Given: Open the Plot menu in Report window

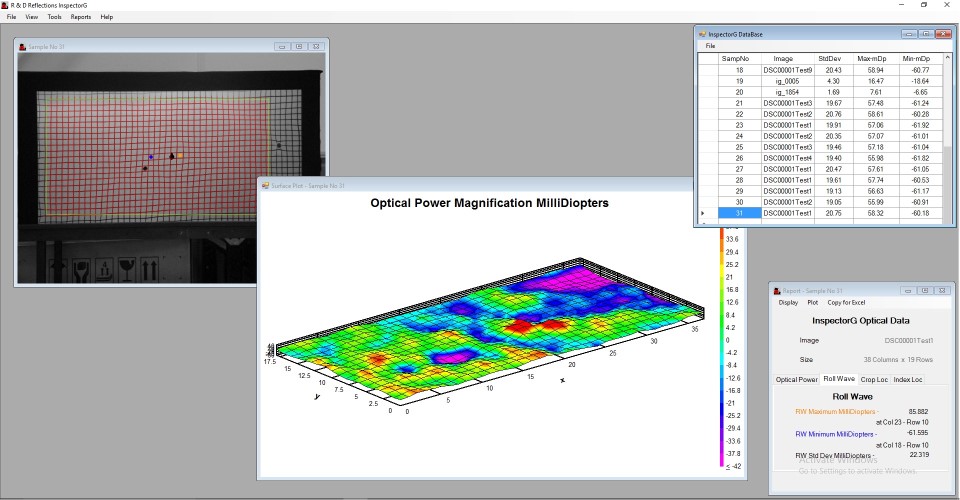Looking at the screenshot, I should (812, 302).
